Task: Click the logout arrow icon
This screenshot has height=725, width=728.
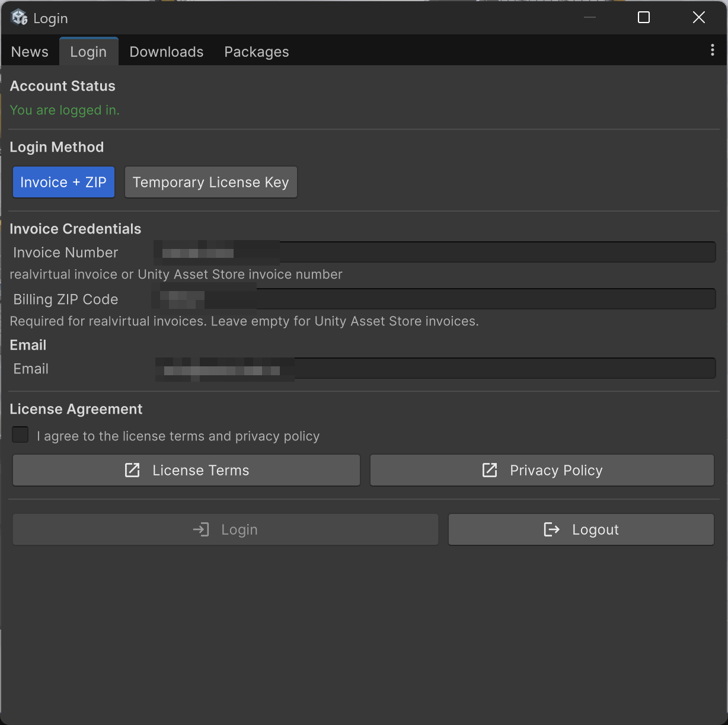Action: coord(551,529)
